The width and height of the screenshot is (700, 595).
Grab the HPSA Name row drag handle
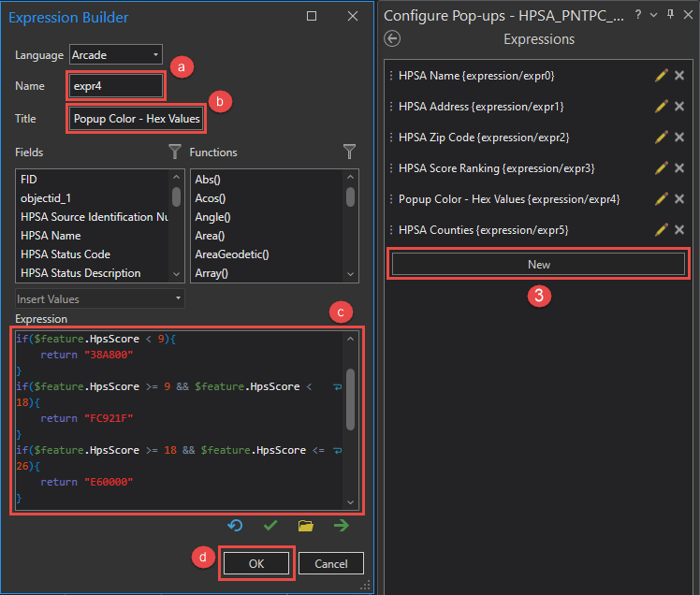[391, 76]
